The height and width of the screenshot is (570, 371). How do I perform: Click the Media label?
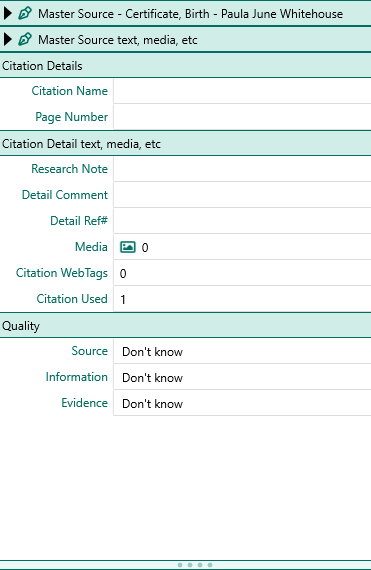(91, 247)
